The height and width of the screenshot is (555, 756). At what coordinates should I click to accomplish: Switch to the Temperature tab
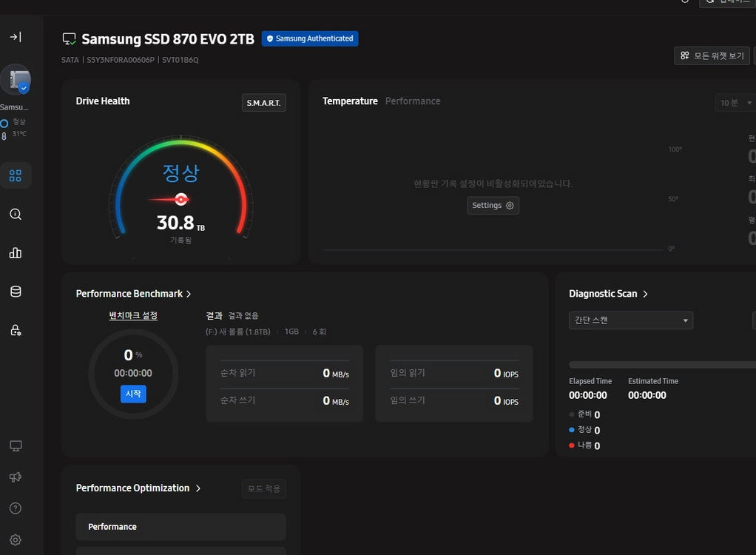click(x=350, y=101)
